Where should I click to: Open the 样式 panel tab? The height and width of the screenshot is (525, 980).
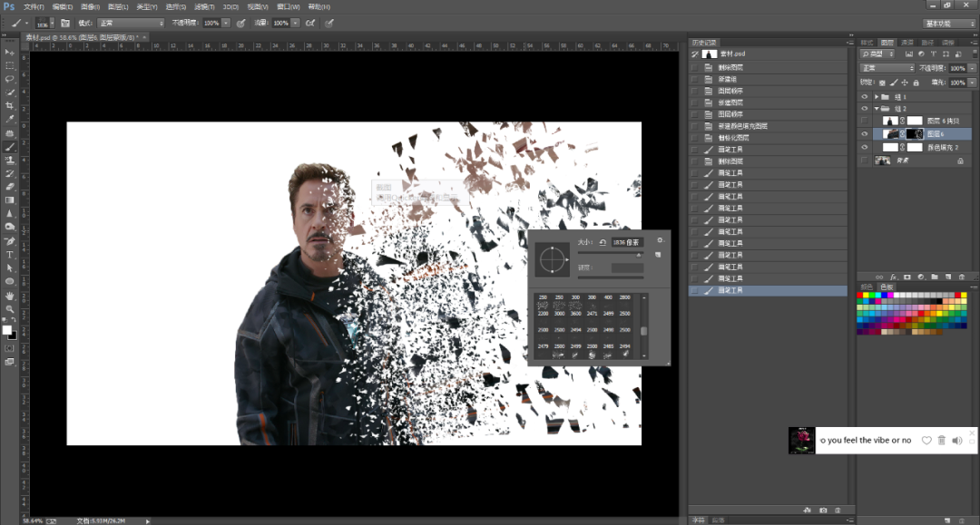pyautogui.click(x=867, y=43)
